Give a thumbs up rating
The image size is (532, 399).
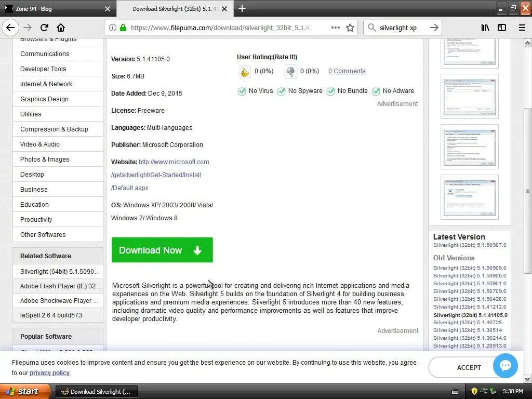(245, 72)
